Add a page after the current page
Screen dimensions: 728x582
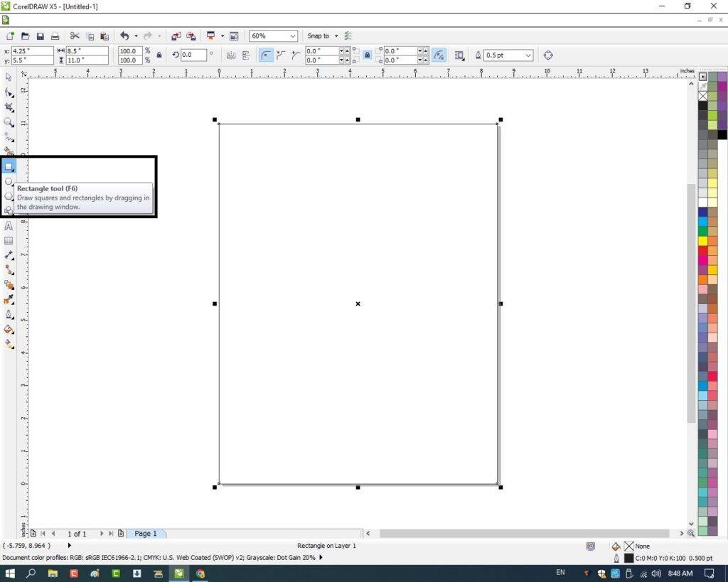click(x=121, y=533)
